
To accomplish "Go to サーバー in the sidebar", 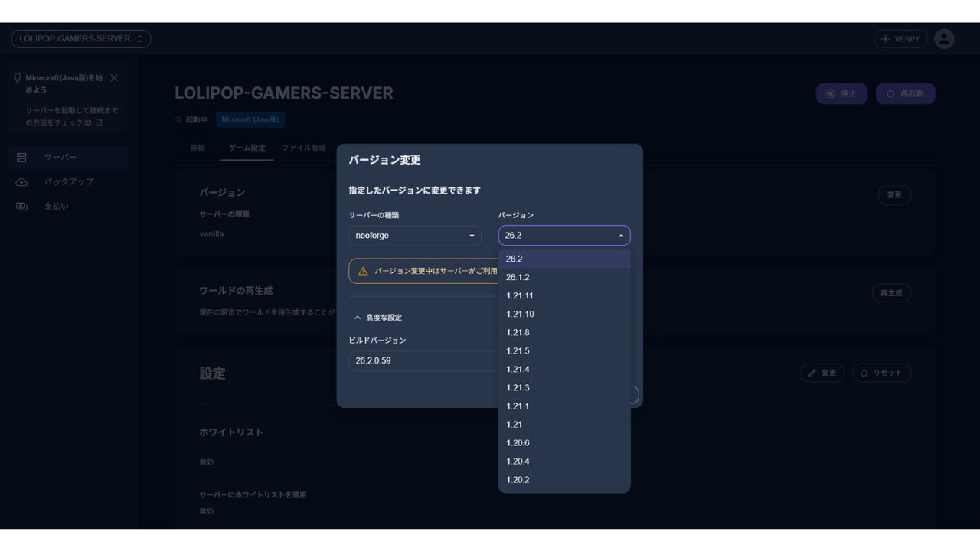I will [x=69, y=157].
